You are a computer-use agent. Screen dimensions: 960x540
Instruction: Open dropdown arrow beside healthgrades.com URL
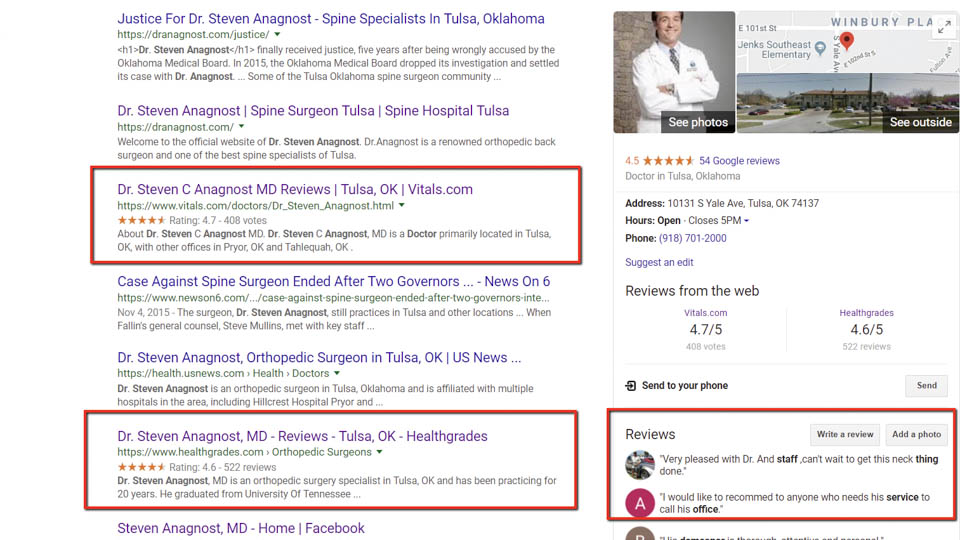pos(380,452)
